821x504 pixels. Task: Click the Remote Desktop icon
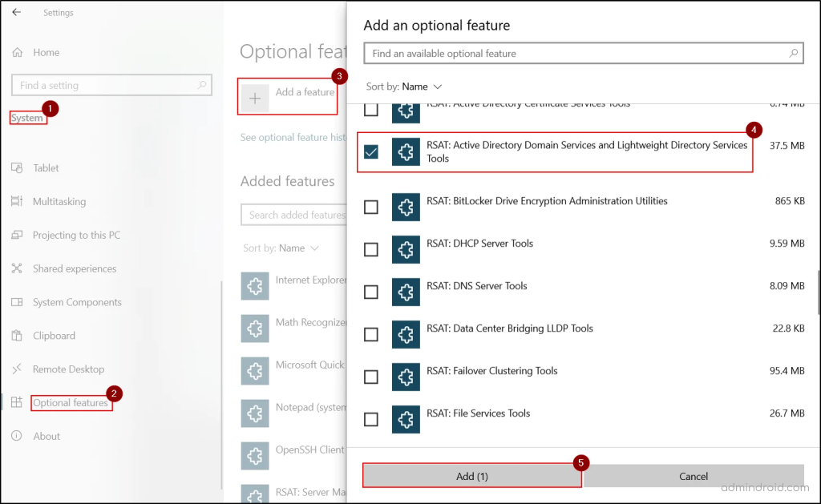[18, 369]
